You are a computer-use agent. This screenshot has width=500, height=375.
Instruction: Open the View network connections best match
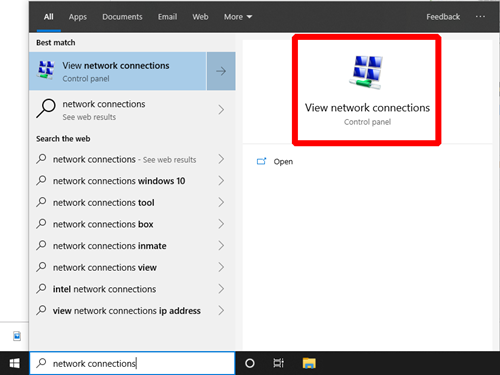pyautogui.click(x=117, y=71)
